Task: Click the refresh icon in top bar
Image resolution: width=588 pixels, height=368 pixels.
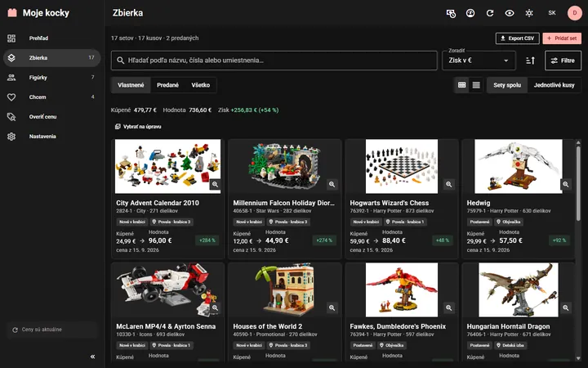Action: [490, 13]
